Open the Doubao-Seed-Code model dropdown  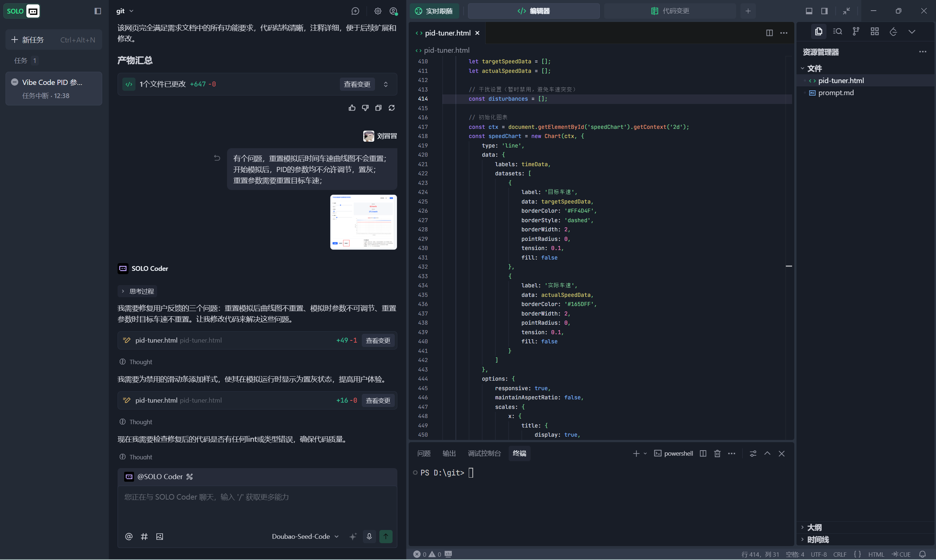[x=305, y=536]
